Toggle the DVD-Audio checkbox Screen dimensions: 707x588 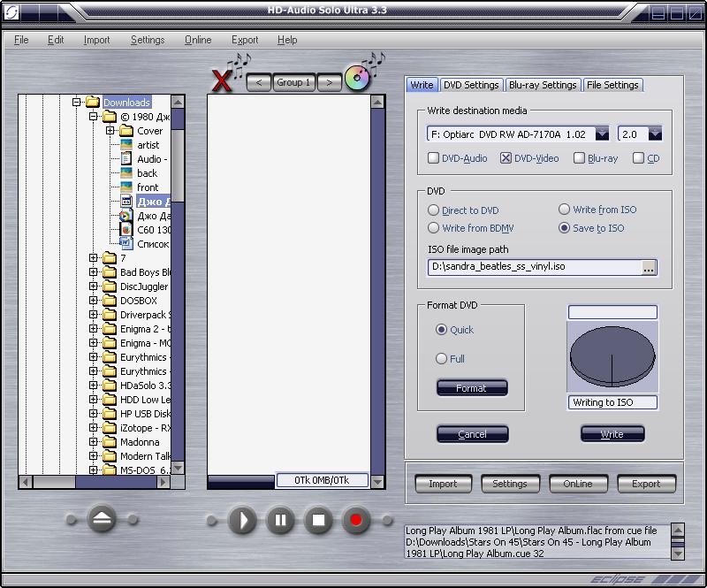433,158
